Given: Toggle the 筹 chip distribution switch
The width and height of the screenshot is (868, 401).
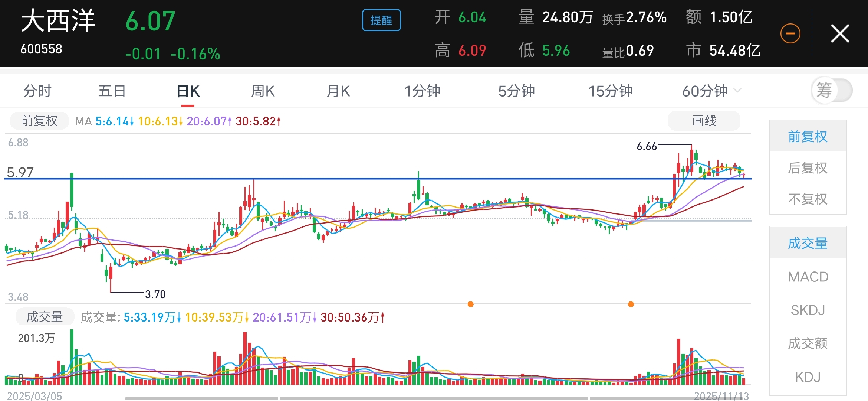Looking at the screenshot, I should (x=832, y=90).
